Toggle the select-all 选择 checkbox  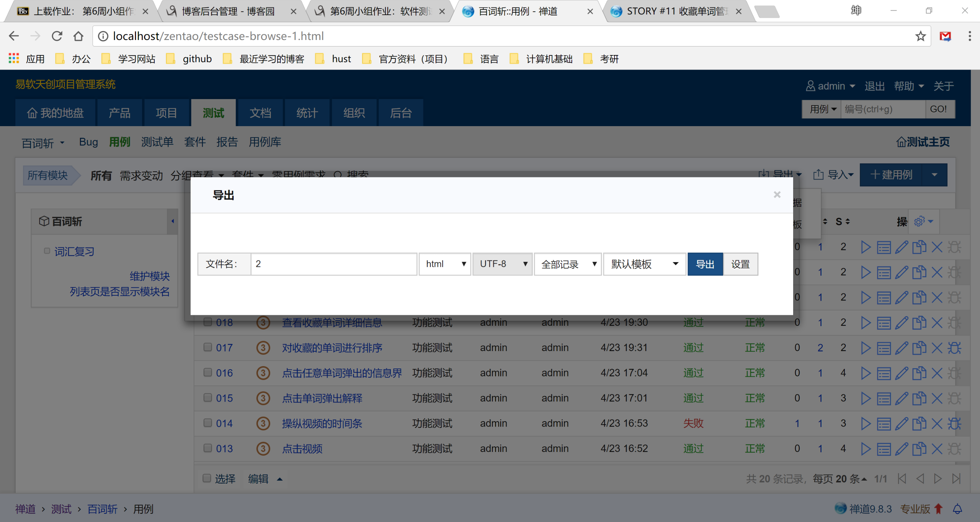point(207,478)
